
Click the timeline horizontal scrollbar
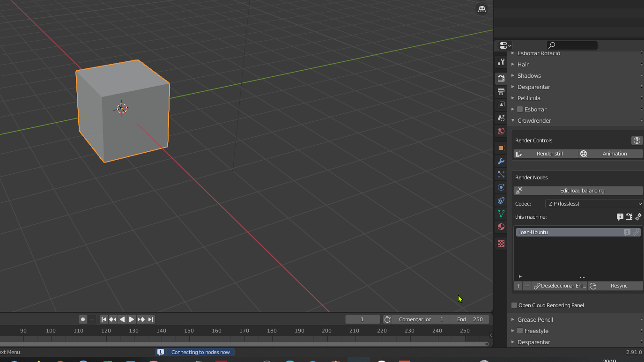(244, 344)
